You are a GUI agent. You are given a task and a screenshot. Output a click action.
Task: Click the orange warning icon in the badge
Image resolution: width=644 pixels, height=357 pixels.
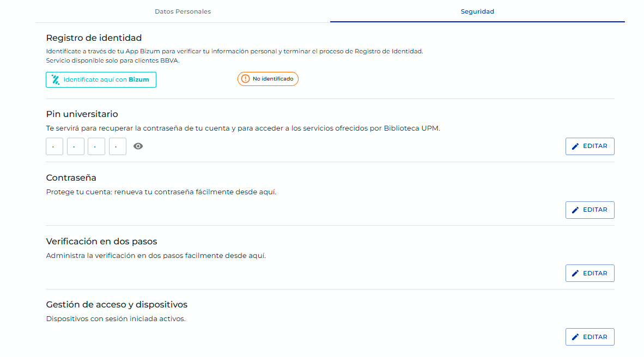click(245, 79)
